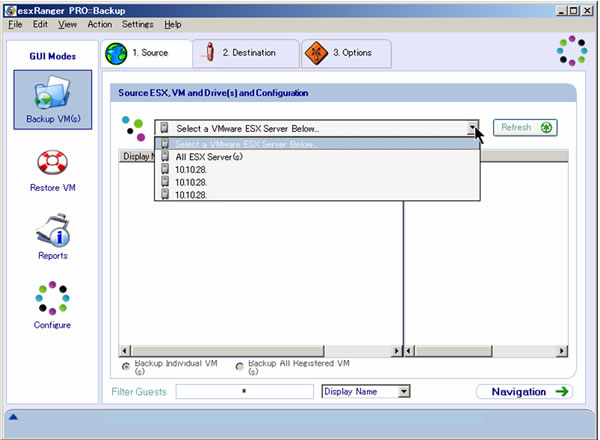Click the Refresh button

[525, 127]
